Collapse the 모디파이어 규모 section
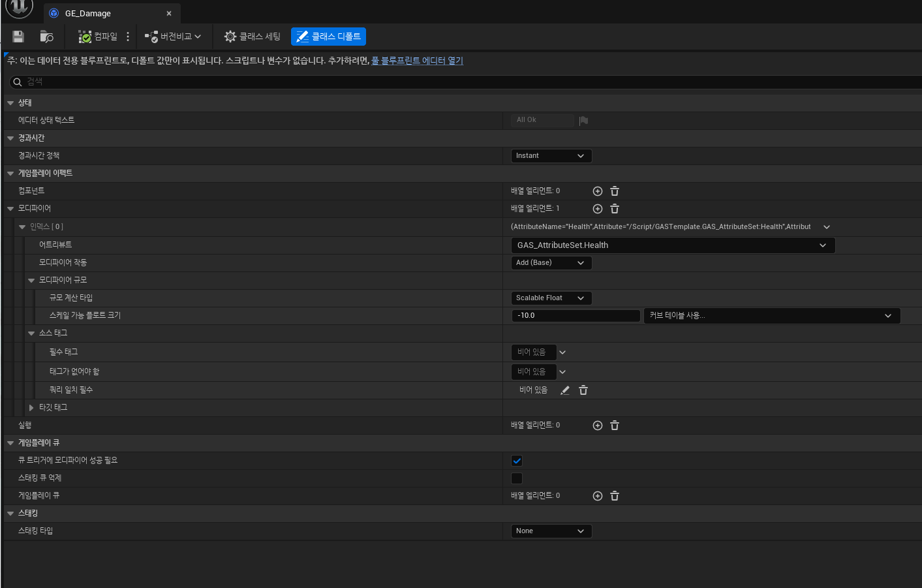The width and height of the screenshot is (922, 588). [31, 281]
